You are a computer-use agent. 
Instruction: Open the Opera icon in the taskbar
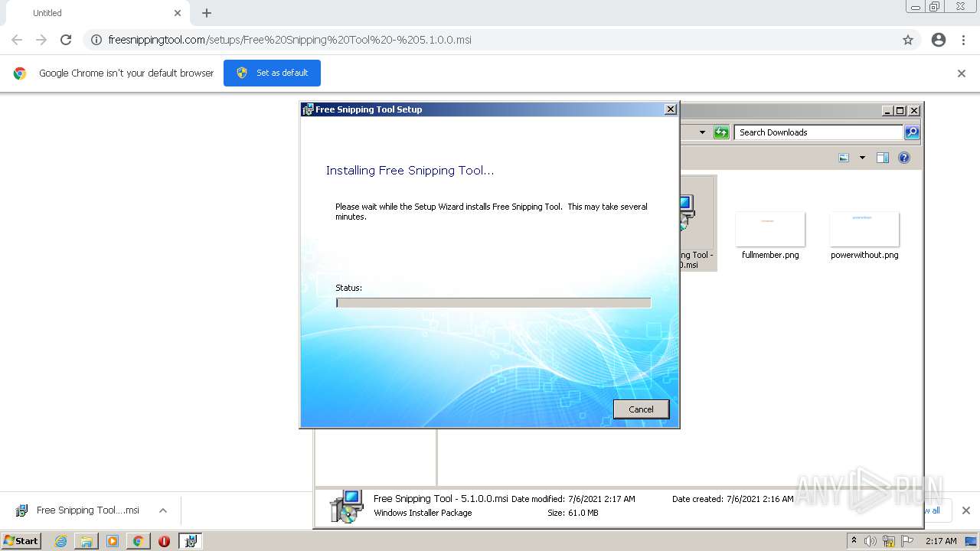point(164,541)
